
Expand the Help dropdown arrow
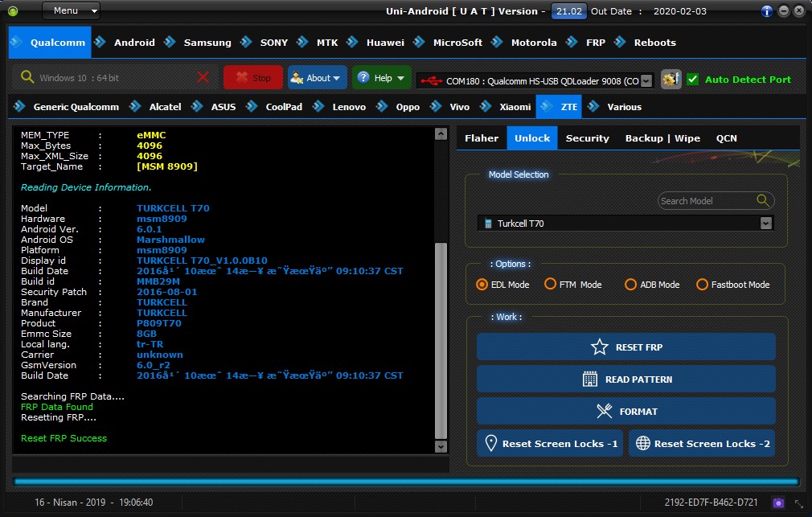tap(400, 78)
